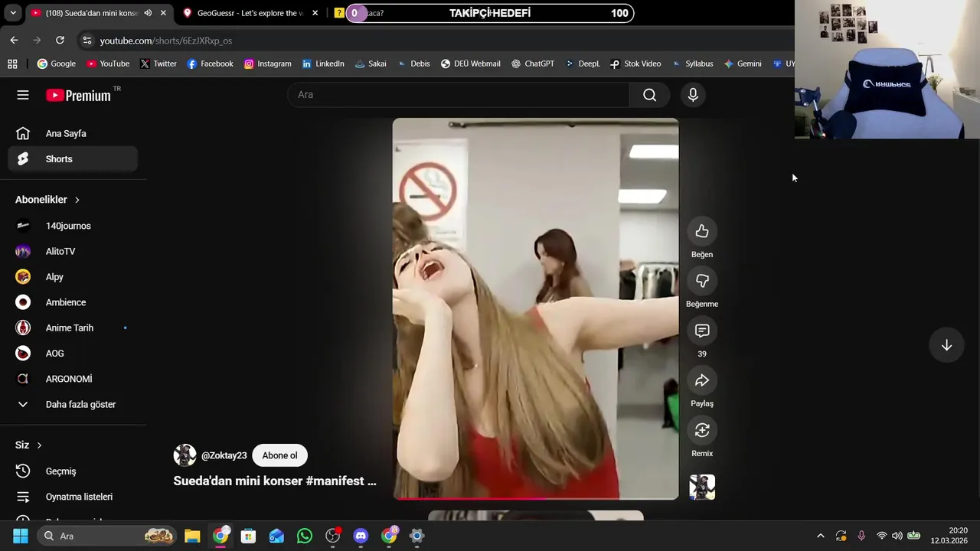Open Ambience channel in sidebar
Screen dimensions: 980x551
pyautogui.click(x=73, y=302)
